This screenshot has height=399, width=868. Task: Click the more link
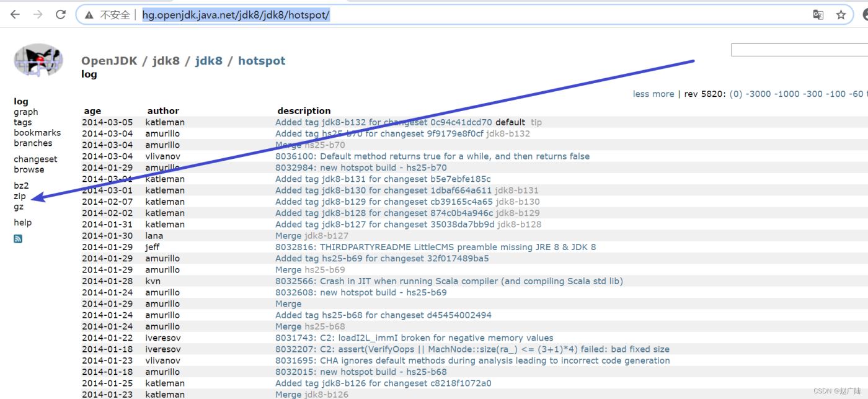coord(663,94)
